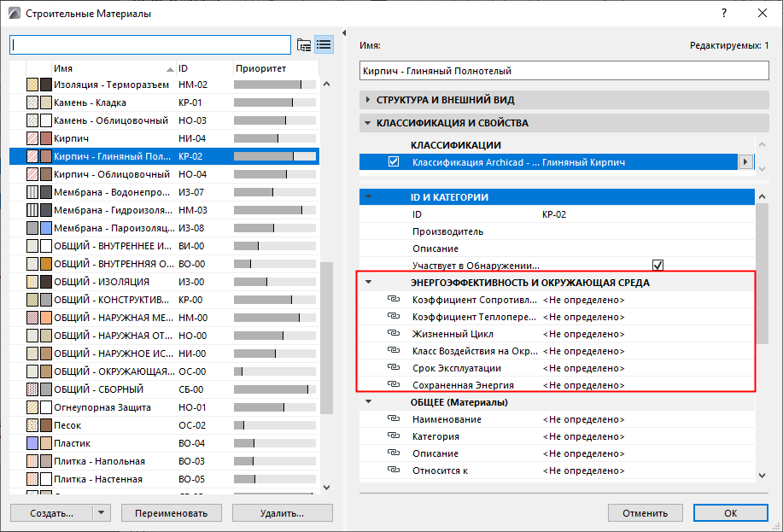The height and width of the screenshot is (532, 783).
Task: Select material ОБЩИЙ - КОНСТРУКТИВ...
Action: pyautogui.click(x=111, y=300)
